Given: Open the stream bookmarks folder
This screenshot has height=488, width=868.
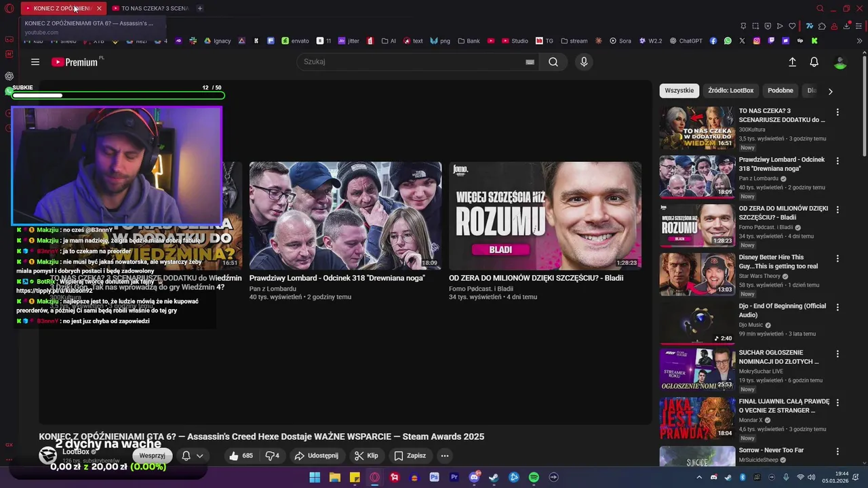Looking at the screenshot, I should pyautogui.click(x=574, y=41).
